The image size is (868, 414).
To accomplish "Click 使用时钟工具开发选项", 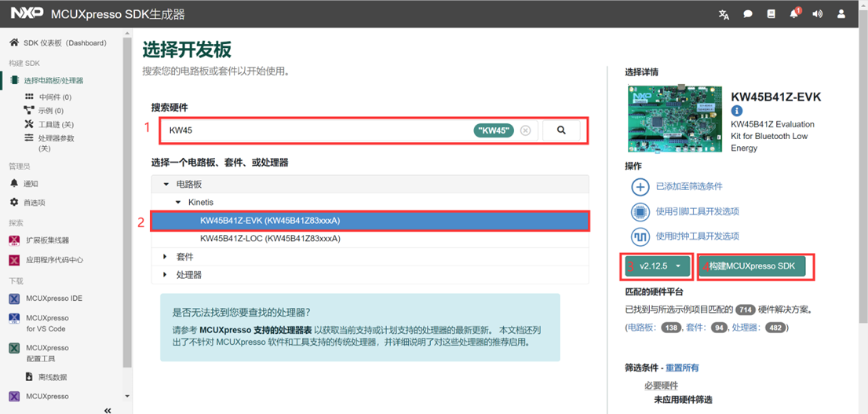I will (698, 236).
